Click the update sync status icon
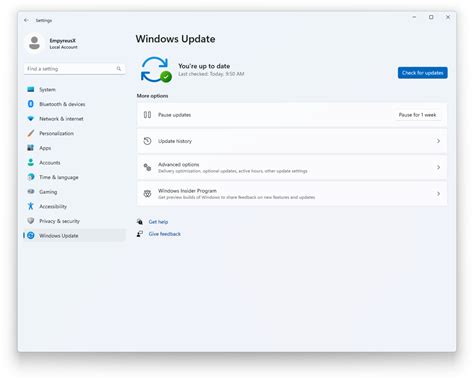474x380 pixels. (156, 70)
